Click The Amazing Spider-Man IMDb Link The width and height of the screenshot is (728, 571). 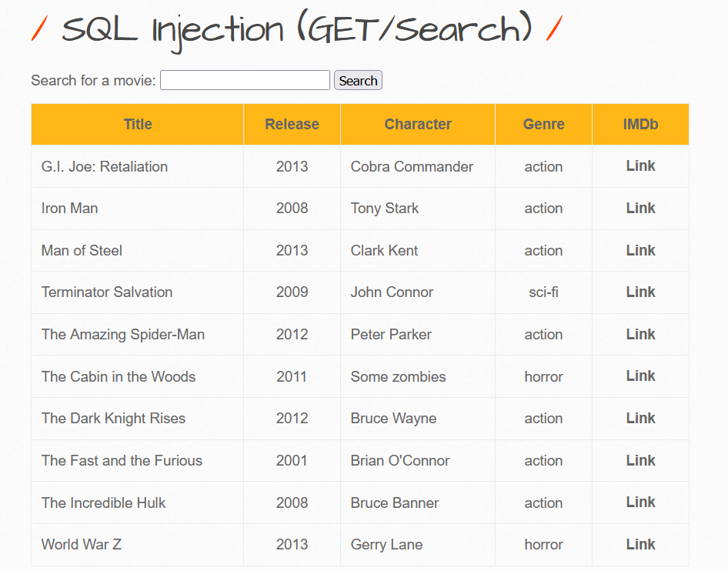tap(640, 334)
